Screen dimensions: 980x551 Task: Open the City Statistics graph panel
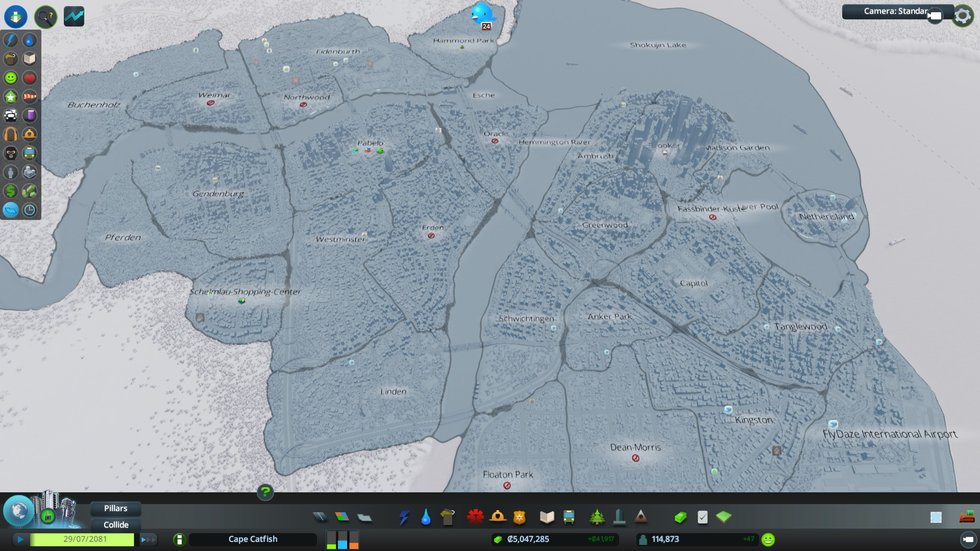74,17
